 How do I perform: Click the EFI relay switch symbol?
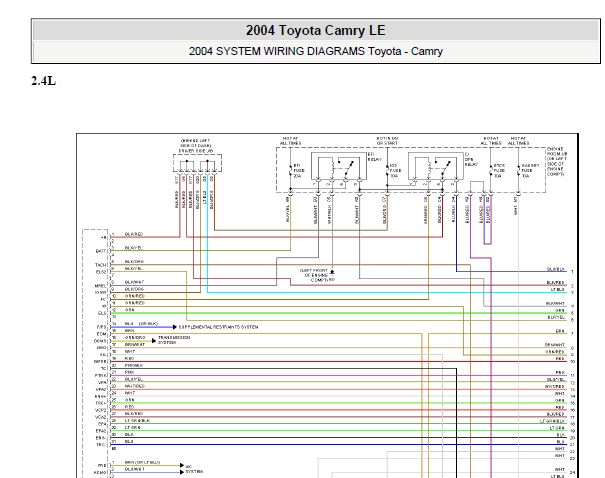pos(348,167)
